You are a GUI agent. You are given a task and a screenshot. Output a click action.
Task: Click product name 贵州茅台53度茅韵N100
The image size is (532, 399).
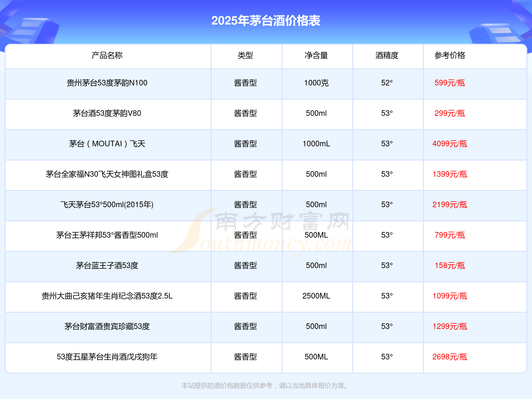click(x=107, y=83)
